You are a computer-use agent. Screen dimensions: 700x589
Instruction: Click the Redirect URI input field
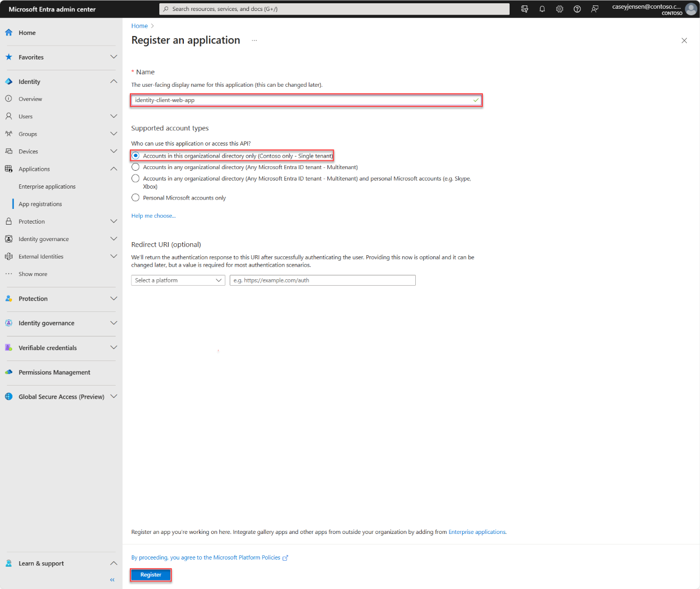click(322, 280)
